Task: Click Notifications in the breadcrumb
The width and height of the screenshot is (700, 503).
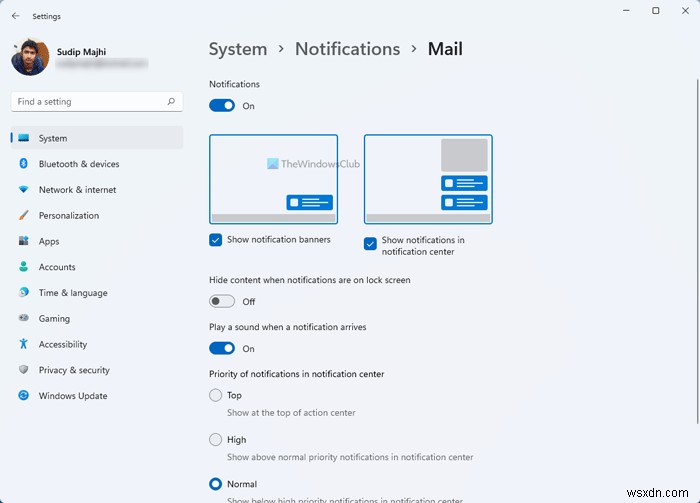Action: pyautogui.click(x=347, y=49)
